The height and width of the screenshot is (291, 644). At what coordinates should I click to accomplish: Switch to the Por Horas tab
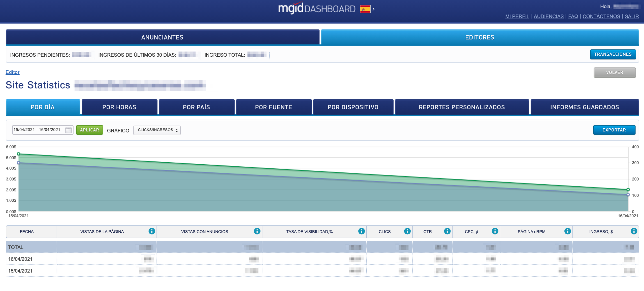click(119, 107)
